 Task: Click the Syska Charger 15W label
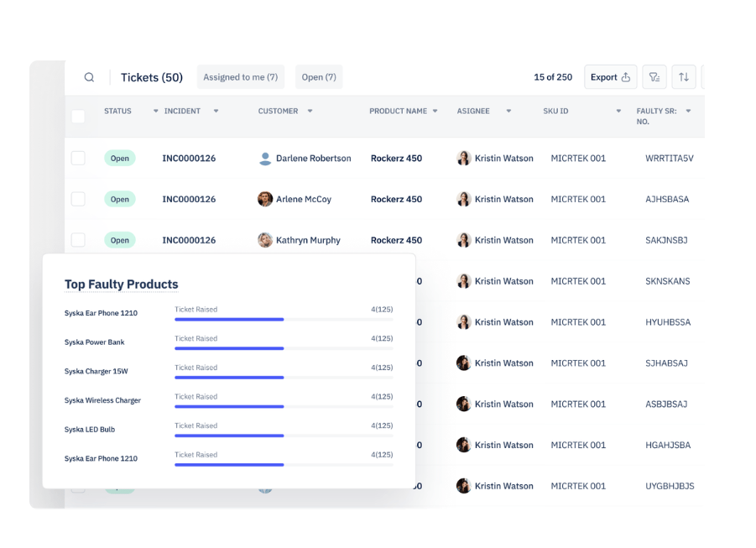click(x=96, y=372)
